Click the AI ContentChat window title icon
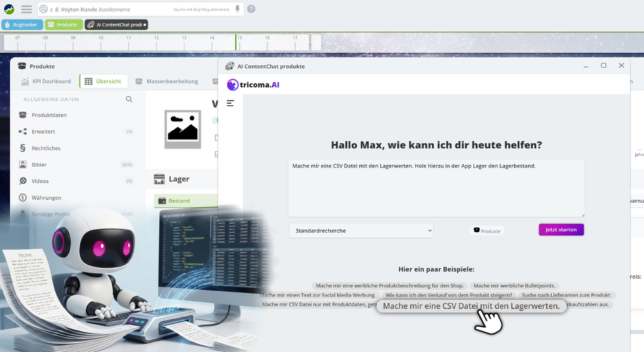This screenshot has width=644, height=352. coord(230,66)
